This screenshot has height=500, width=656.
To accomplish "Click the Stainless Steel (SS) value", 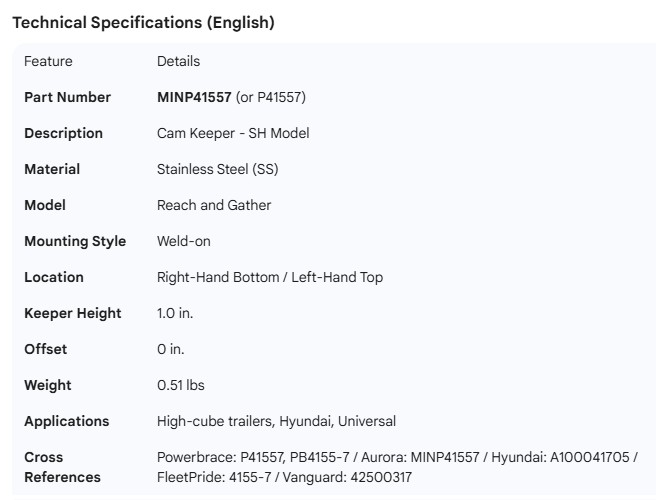I will pyautogui.click(x=218, y=169).
